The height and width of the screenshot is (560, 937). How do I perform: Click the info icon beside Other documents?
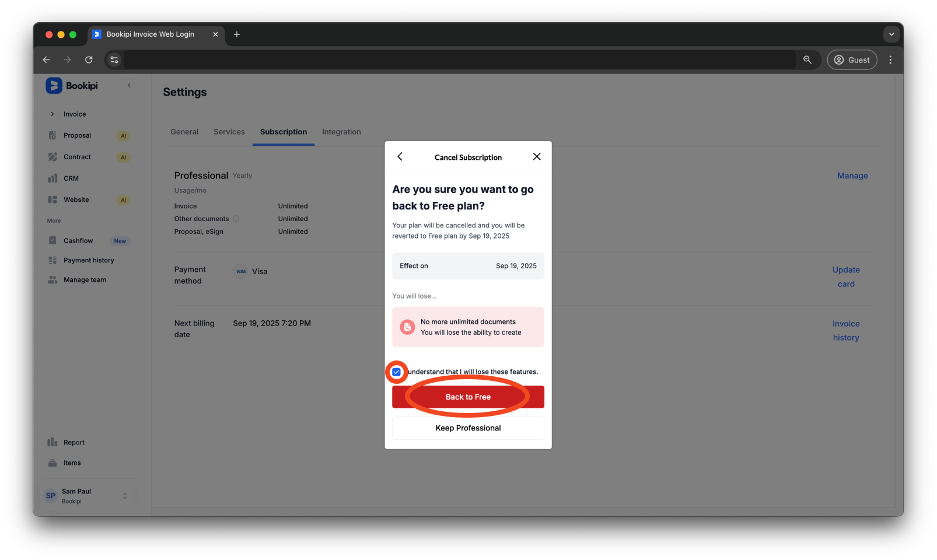coord(236,219)
